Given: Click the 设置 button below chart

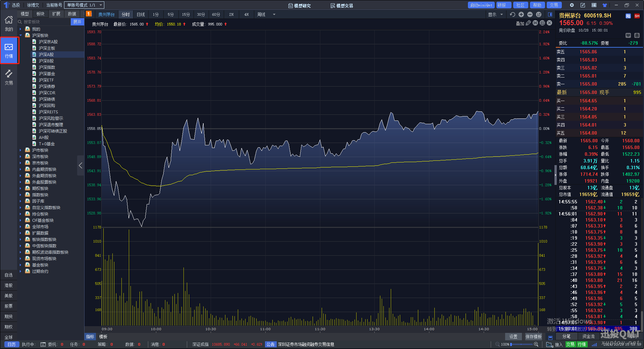Looking at the screenshot, I should pyautogui.click(x=514, y=337).
